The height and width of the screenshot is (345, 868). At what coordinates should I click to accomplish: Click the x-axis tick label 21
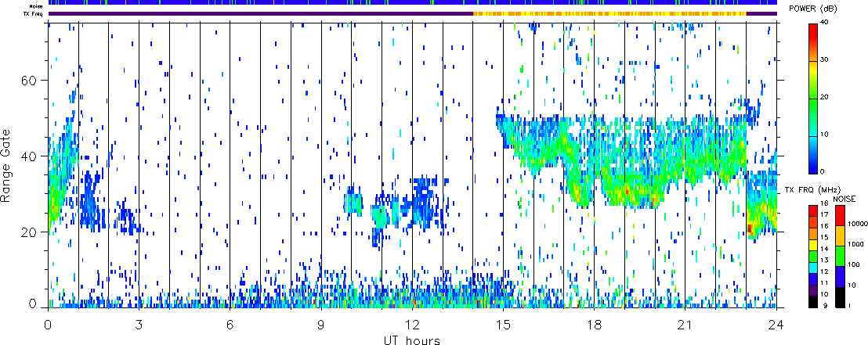coord(685,325)
